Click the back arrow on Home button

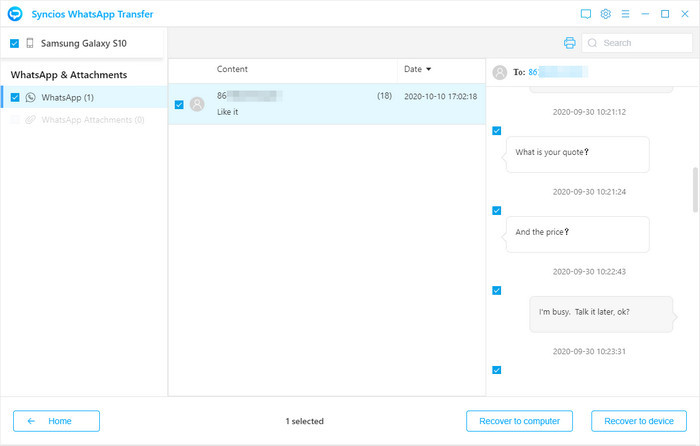tap(31, 421)
